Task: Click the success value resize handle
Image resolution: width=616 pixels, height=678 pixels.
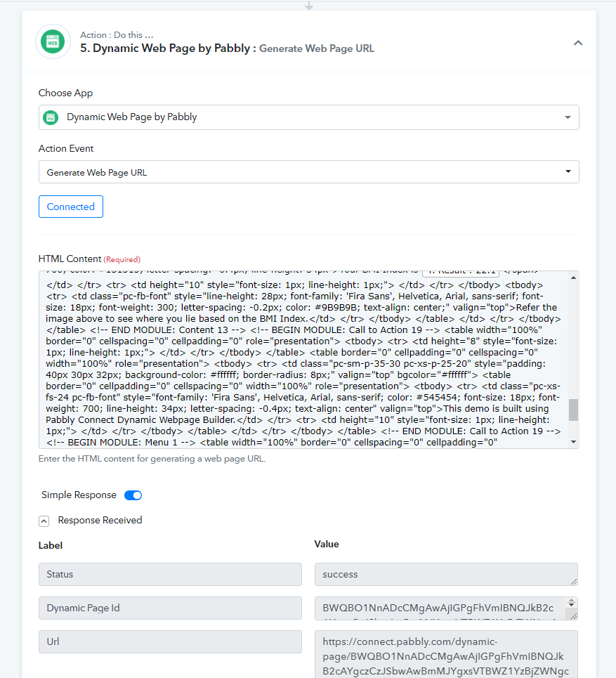Action: pyautogui.click(x=574, y=582)
